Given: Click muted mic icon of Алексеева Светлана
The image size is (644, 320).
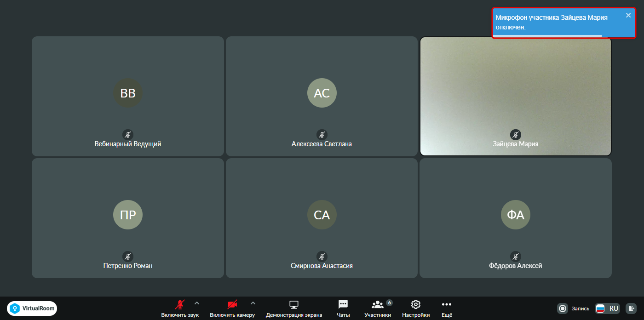Looking at the screenshot, I should pos(322,135).
